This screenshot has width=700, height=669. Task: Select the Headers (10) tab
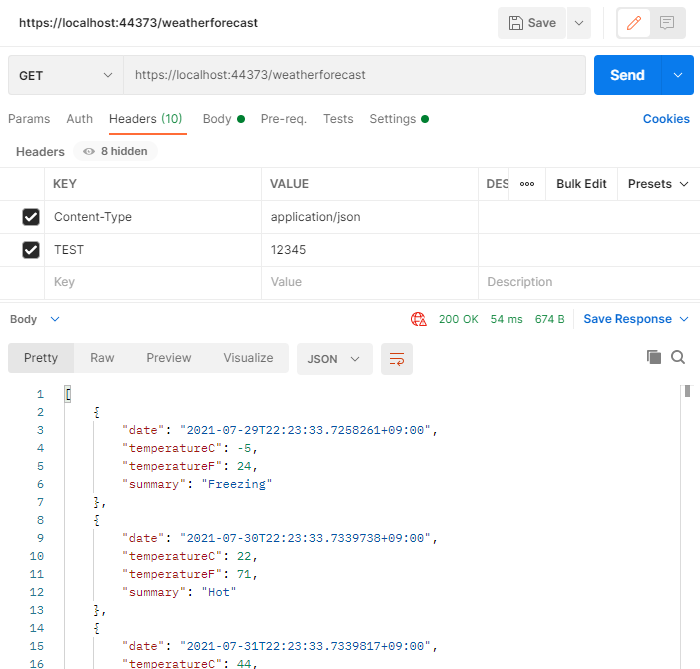[146, 119]
